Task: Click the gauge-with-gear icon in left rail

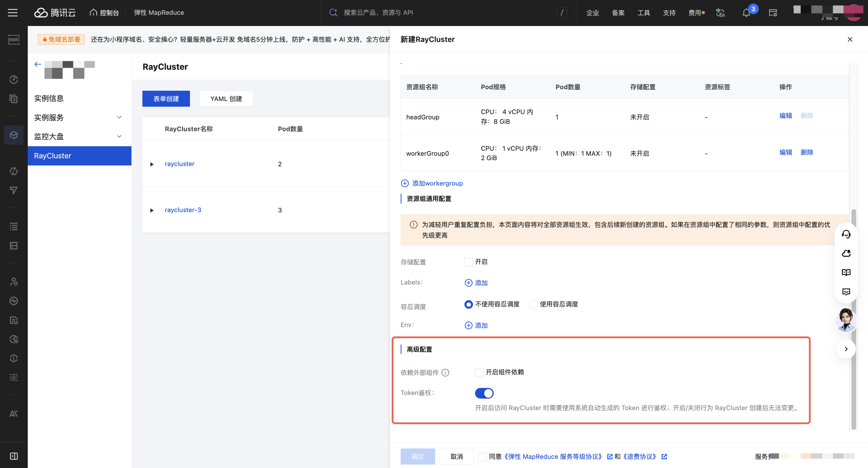Action: click(x=14, y=339)
